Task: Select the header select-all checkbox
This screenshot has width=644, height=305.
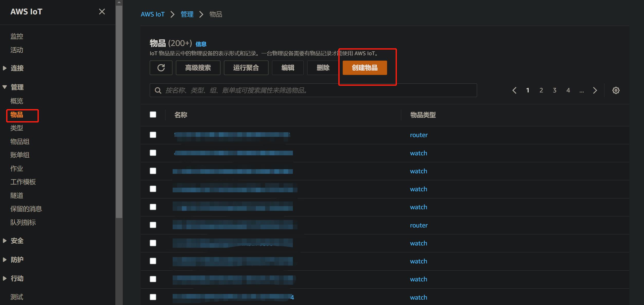Action: tap(153, 115)
